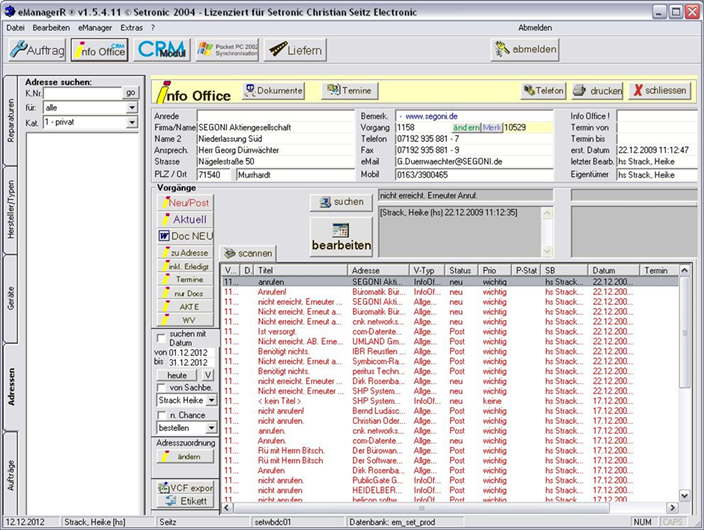Image resolution: width=705 pixels, height=530 pixels.
Task: Switch to Hersteller/Typen side tab
Action: pyautogui.click(x=11, y=209)
